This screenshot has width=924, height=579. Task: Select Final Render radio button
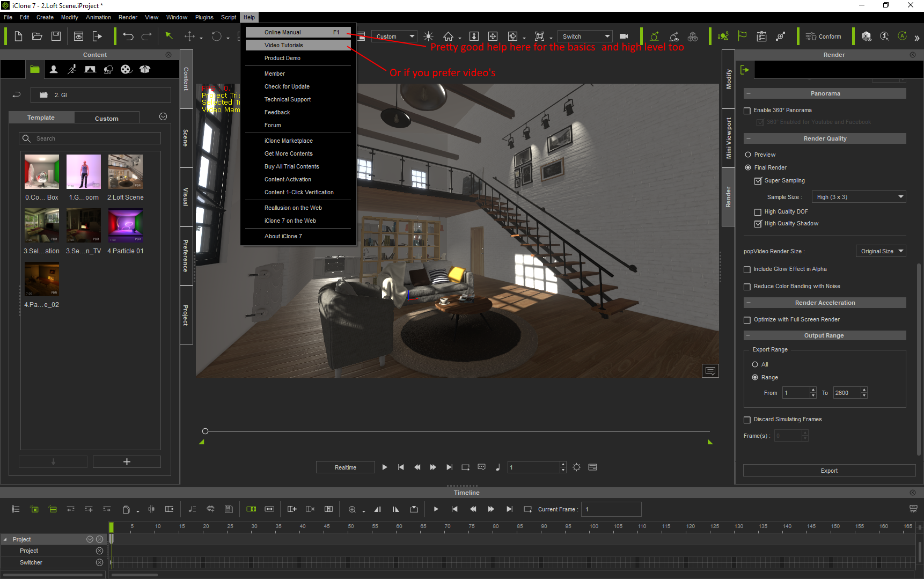(x=748, y=167)
